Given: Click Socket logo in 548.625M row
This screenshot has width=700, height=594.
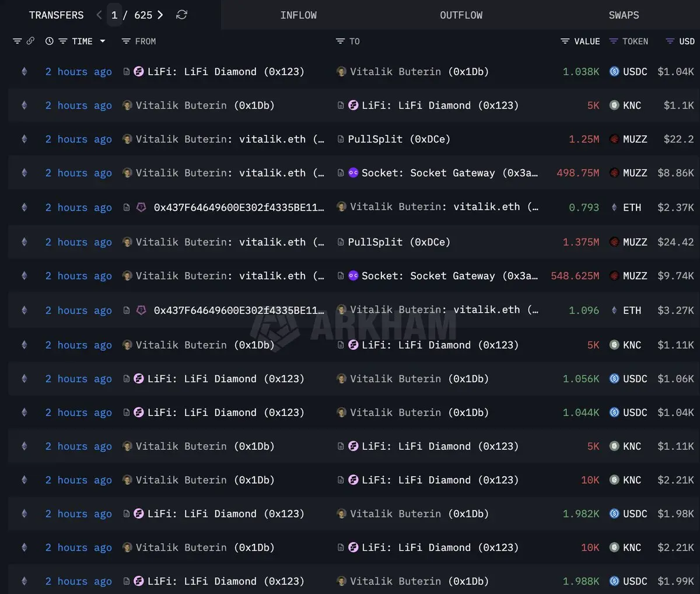Looking at the screenshot, I should [353, 276].
